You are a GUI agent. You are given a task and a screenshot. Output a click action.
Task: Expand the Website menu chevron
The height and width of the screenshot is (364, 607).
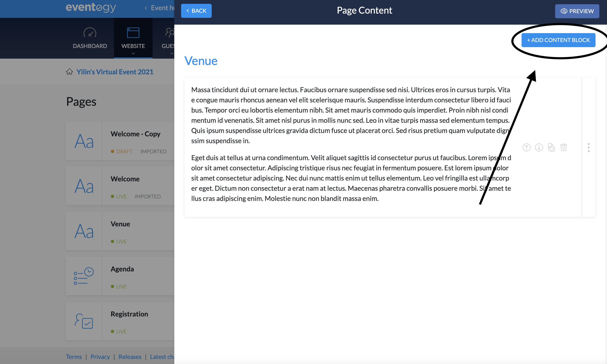point(133,54)
